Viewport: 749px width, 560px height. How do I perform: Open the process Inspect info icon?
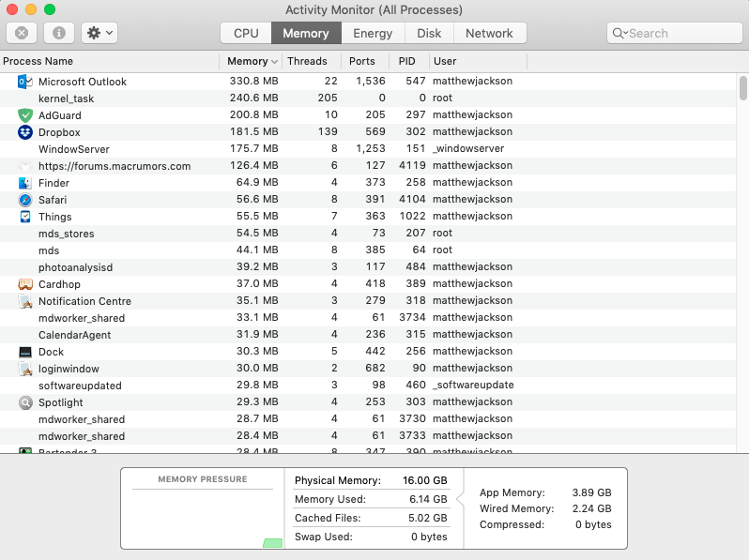(x=59, y=33)
